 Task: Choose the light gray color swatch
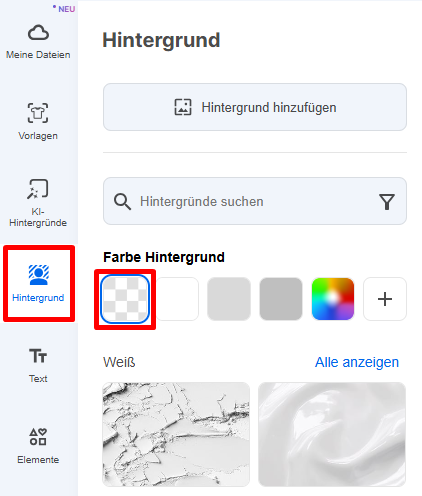click(229, 299)
